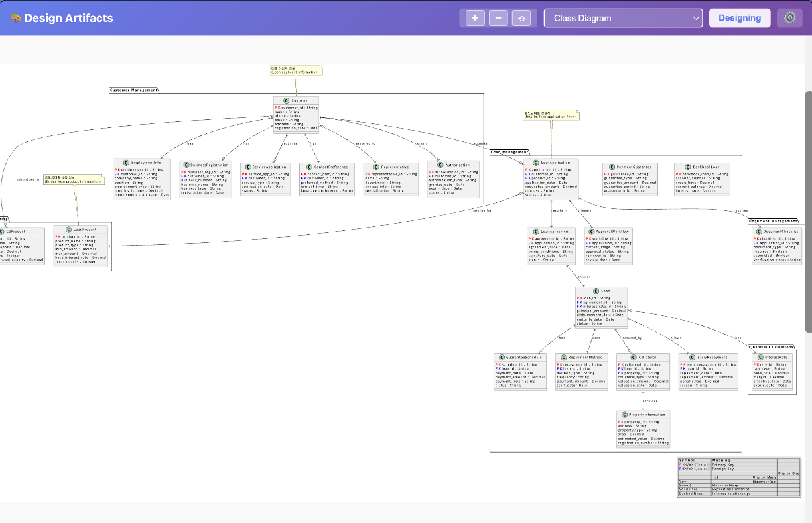Click the InterestRate class C icon
The image size is (812, 523).
point(758,357)
